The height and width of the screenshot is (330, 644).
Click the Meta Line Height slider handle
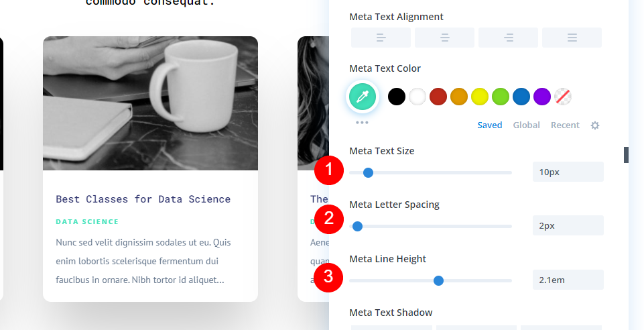(x=439, y=280)
